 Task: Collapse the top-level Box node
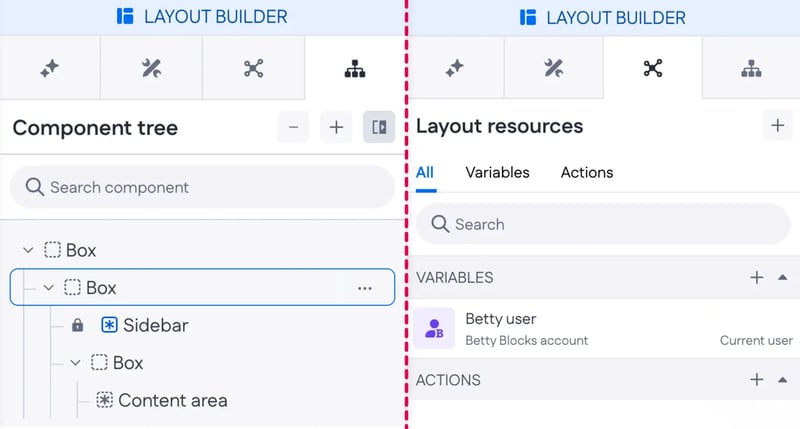[28, 250]
